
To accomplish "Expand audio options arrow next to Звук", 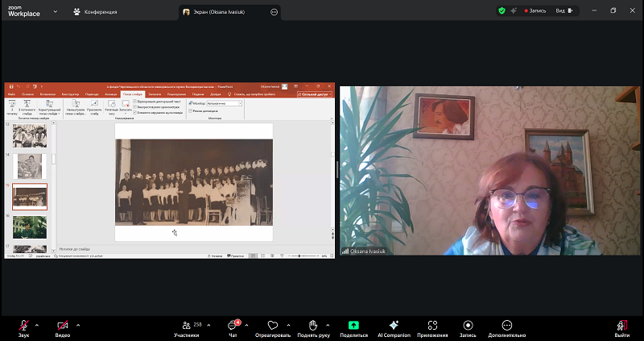I will pyautogui.click(x=38, y=324).
